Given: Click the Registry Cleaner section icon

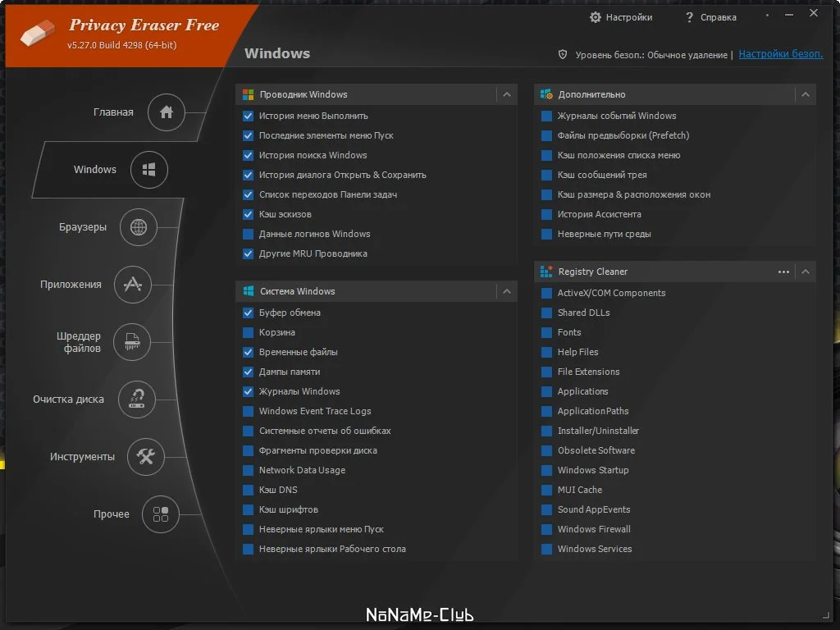Looking at the screenshot, I should point(546,272).
